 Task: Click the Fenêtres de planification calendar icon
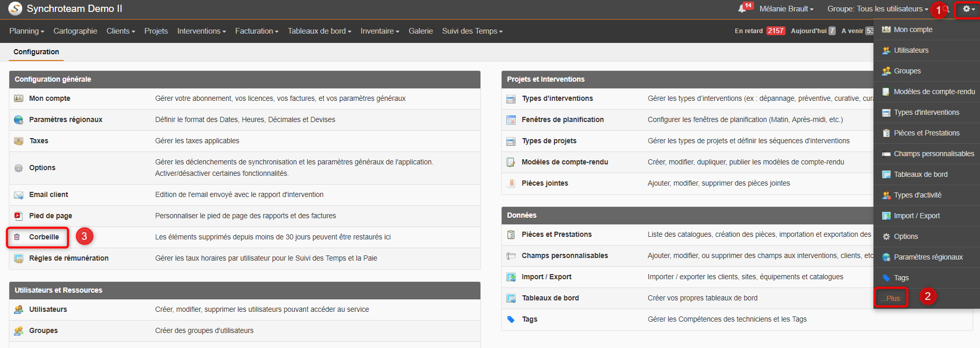(511, 120)
